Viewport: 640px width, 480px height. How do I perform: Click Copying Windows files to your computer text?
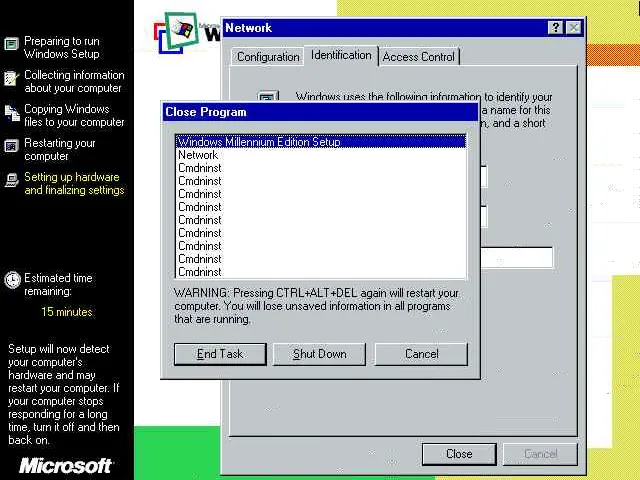[74, 116]
